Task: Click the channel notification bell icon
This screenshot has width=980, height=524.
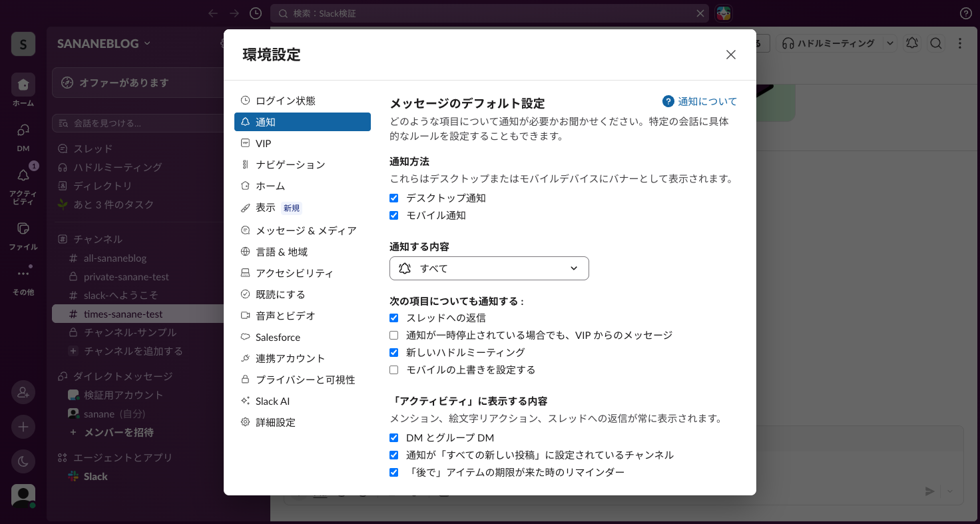Action: [x=912, y=43]
